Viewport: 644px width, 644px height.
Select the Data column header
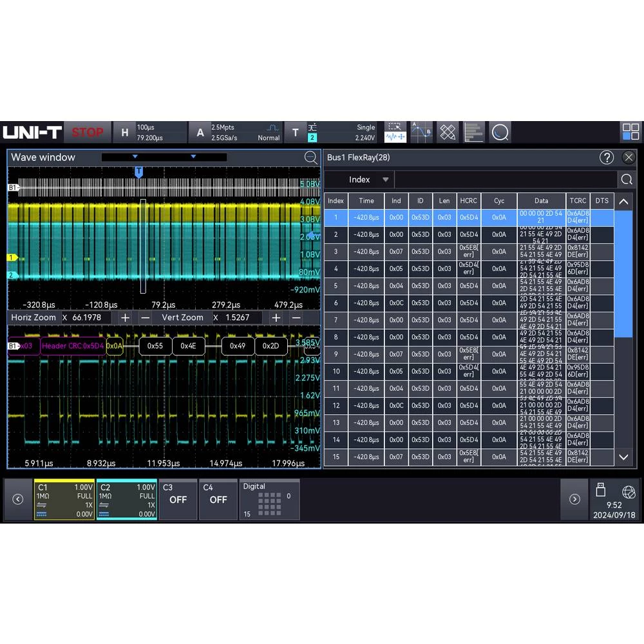541,201
